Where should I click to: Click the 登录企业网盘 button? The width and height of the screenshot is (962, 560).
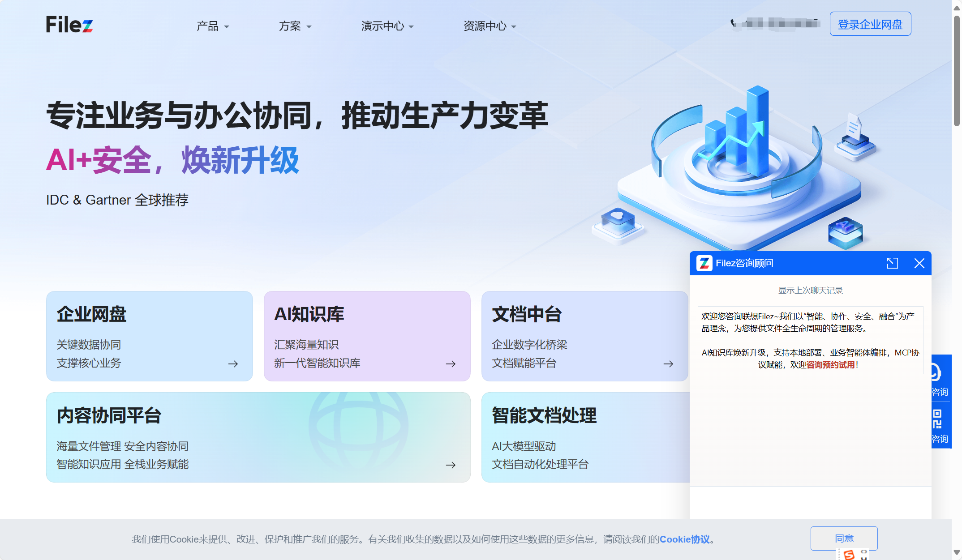[870, 24]
